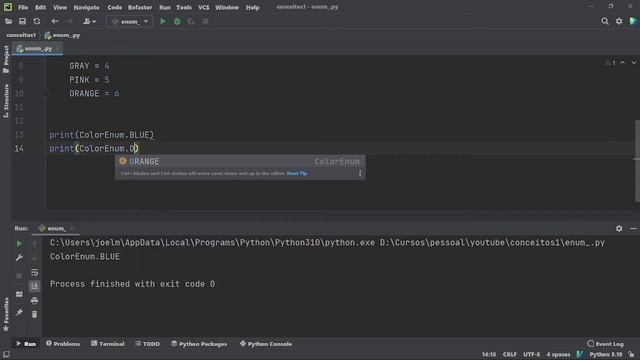Toggle read-only lock in status bar

pyautogui.click(x=631, y=354)
